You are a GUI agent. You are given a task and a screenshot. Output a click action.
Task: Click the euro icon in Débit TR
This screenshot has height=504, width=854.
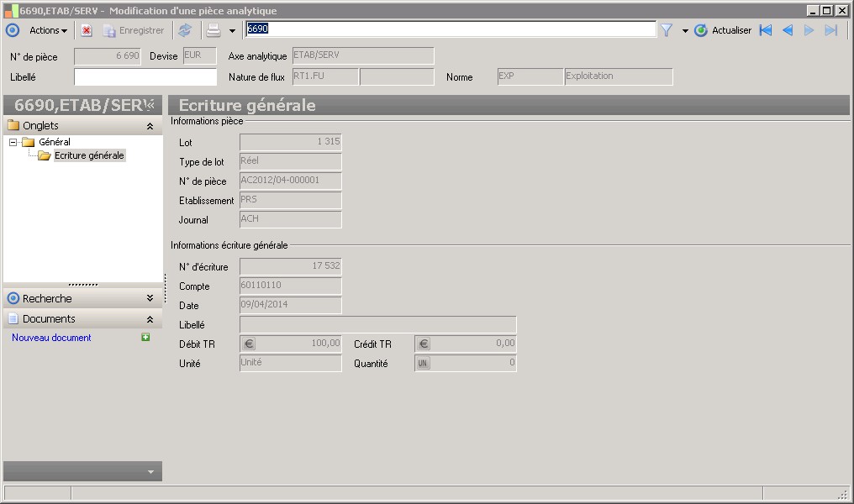click(249, 344)
